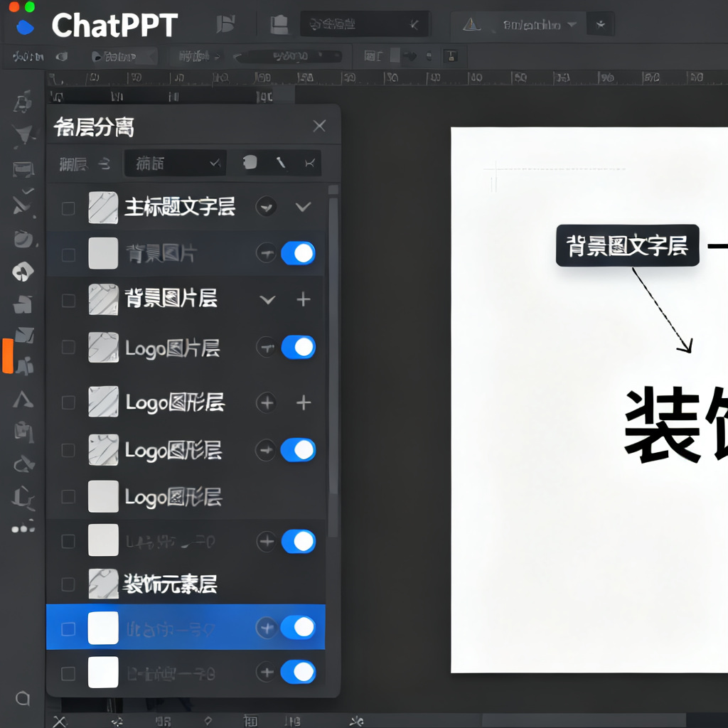Expand the 背景图片层 chevron
The height and width of the screenshot is (728, 728).
[267, 300]
